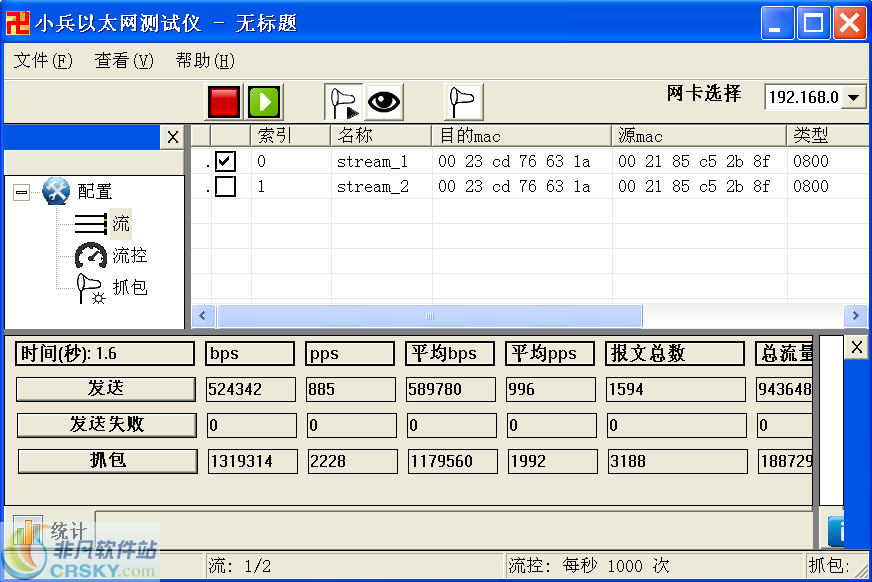This screenshot has width=872, height=582.
Task: Open the 文件(F) menu
Action: (x=43, y=60)
